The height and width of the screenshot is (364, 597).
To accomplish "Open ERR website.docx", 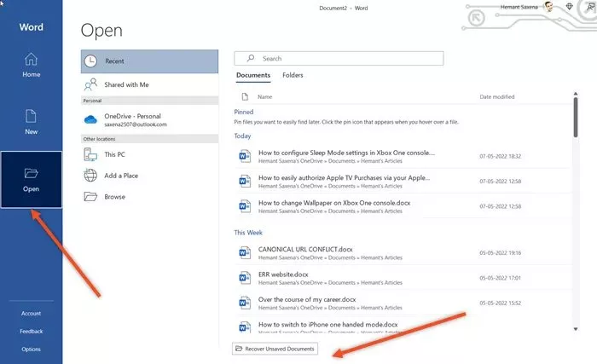I will [402, 278].
